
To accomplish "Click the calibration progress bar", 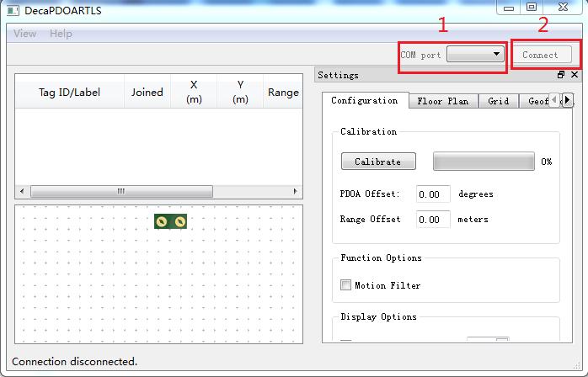I will point(484,161).
